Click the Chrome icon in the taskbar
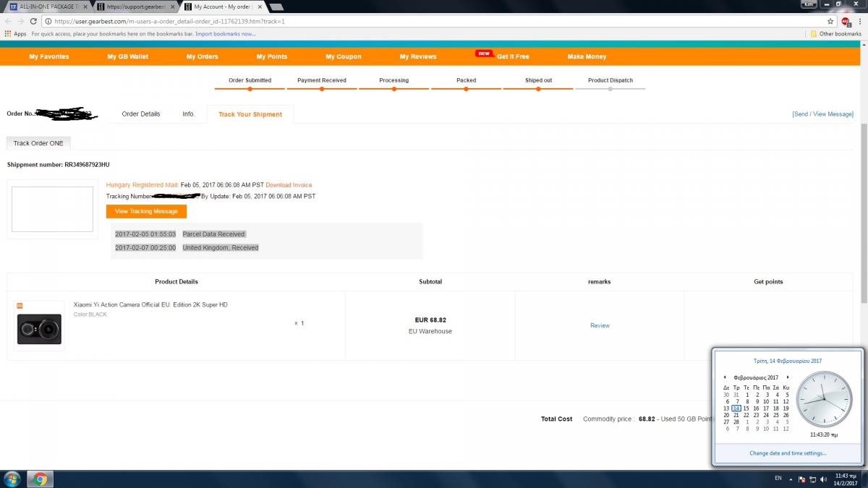The image size is (868, 488). click(x=40, y=479)
